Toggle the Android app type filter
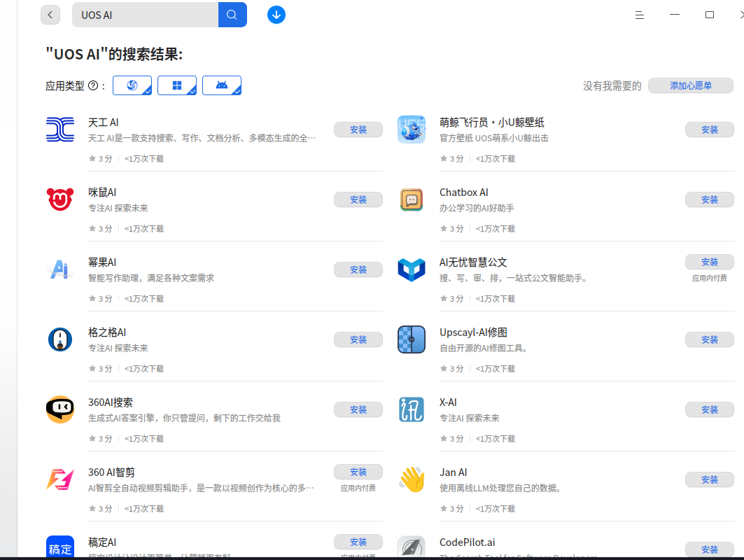744x560 pixels. (x=222, y=85)
